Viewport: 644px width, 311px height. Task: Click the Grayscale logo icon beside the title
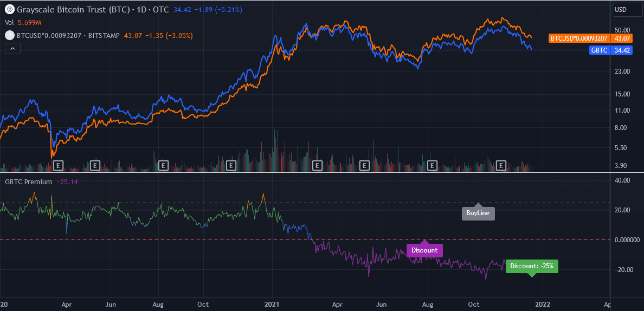(x=9, y=10)
